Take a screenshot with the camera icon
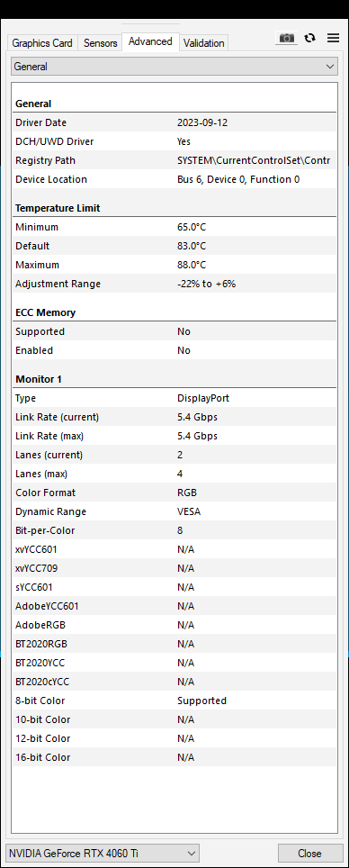 click(286, 38)
